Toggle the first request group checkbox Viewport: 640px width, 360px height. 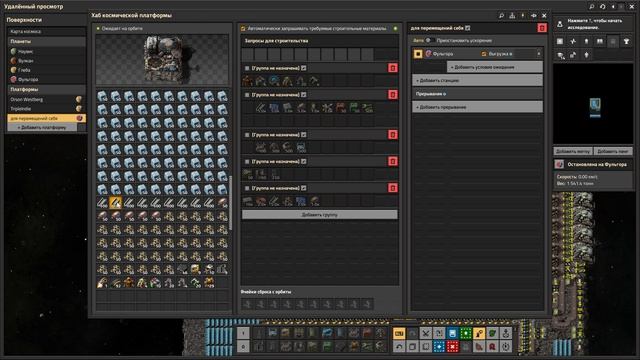click(x=247, y=68)
